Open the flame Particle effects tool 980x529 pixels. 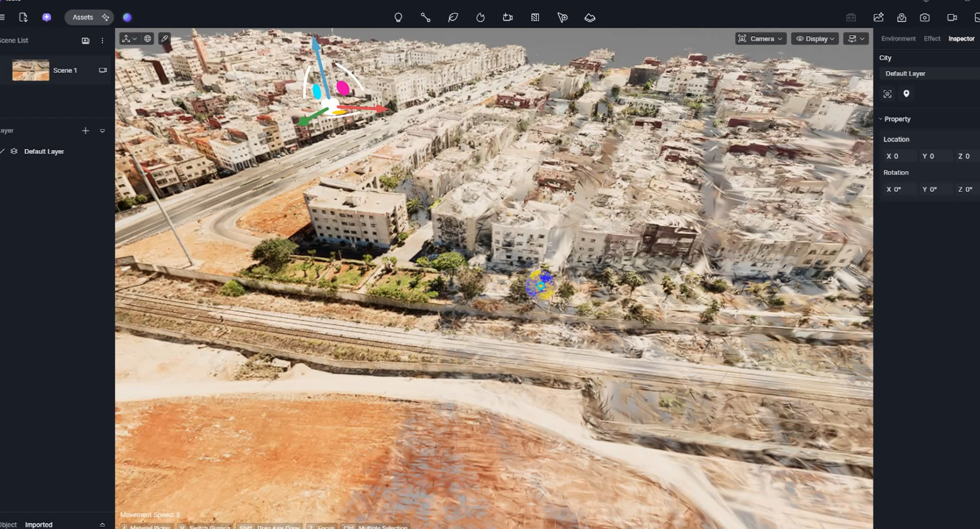point(480,18)
